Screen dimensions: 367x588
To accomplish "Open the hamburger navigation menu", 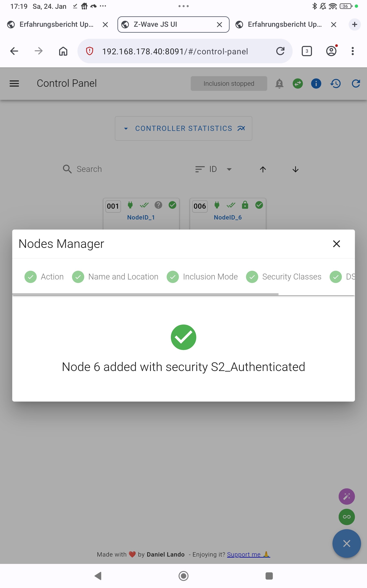I will pyautogui.click(x=14, y=84).
